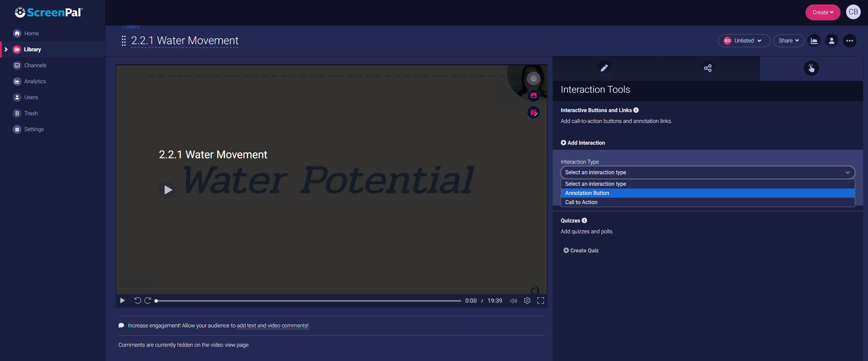Open video analytics chart icon
This screenshot has height=361, width=868.
[x=814, y=40]
